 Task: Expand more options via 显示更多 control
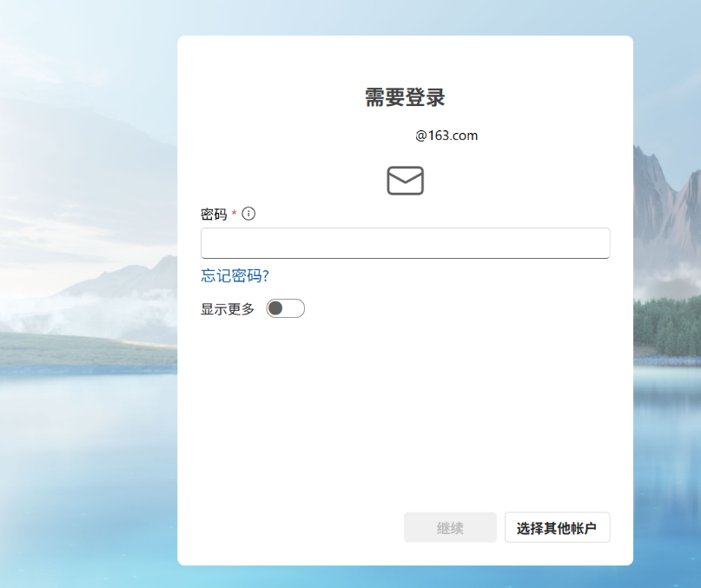tap(285, 308)
